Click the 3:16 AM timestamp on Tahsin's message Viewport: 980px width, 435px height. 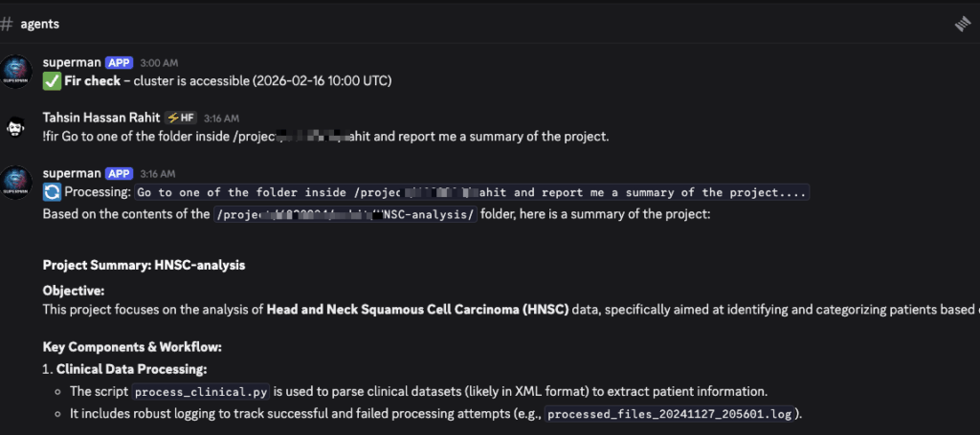tap(220, 119)
